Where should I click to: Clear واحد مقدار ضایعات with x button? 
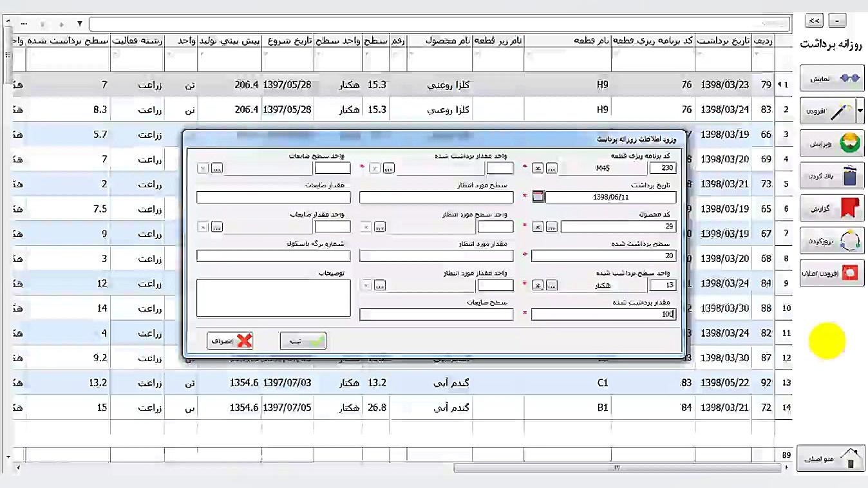point(203,227)
